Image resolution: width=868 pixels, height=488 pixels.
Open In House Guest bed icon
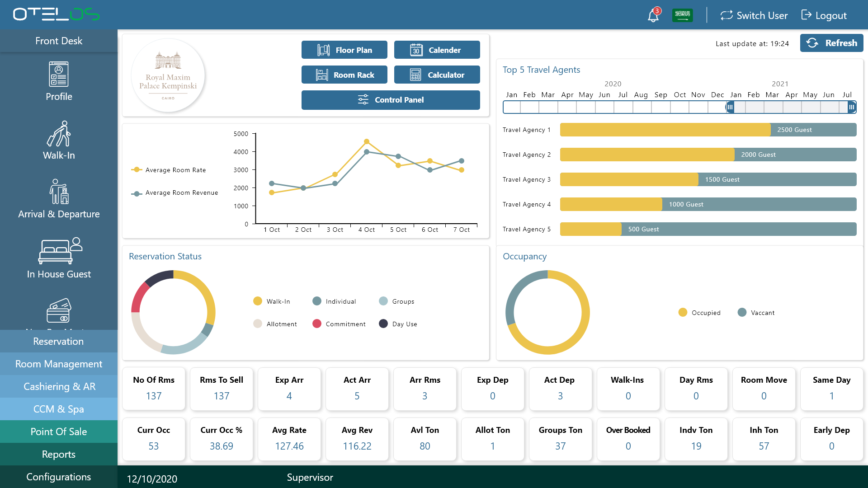tap(60, 251)
